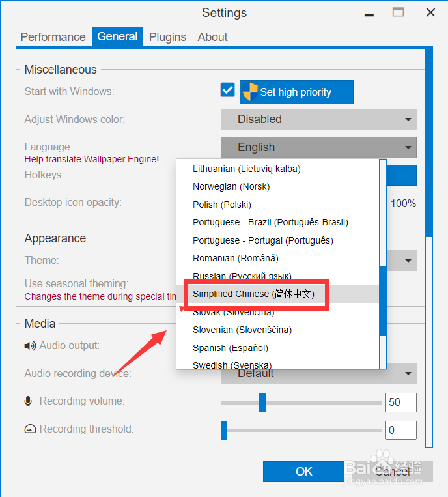Screen dimensions: 448x497
Task: Choose Romanian (Română) from the list
Action: tap(277, 258)
